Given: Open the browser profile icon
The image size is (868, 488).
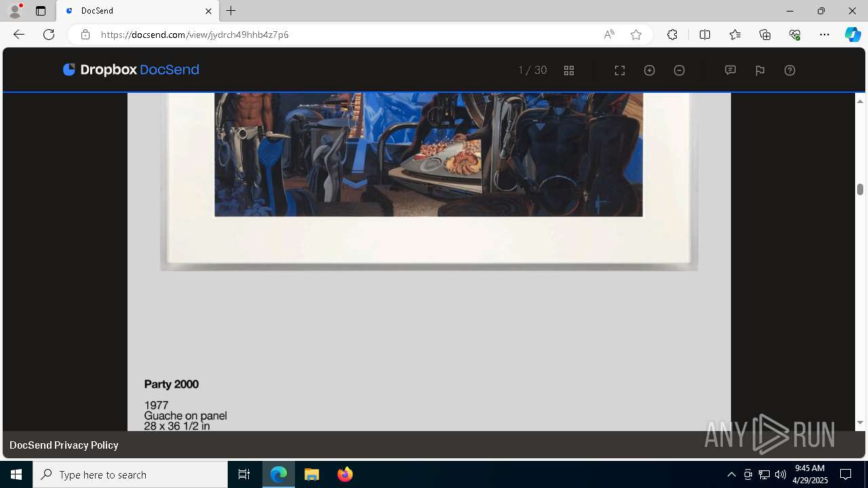Looking at the screenshot, I should click(15, 11).
